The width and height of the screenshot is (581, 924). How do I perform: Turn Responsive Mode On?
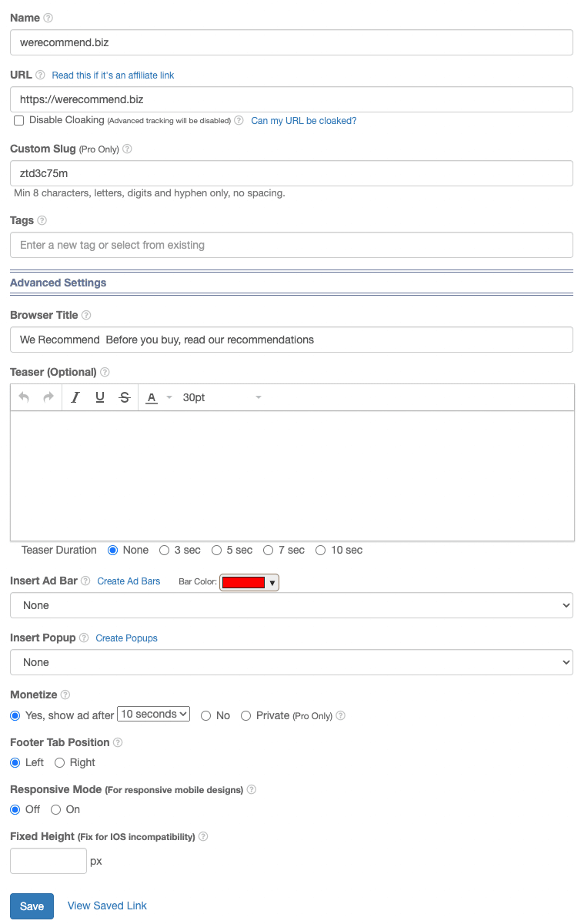55,809
